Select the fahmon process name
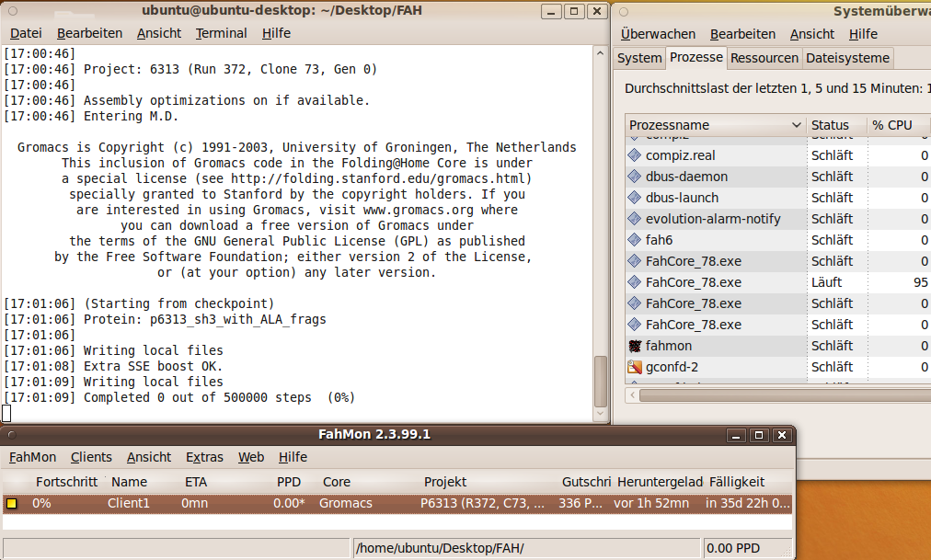 coord(669,346)
